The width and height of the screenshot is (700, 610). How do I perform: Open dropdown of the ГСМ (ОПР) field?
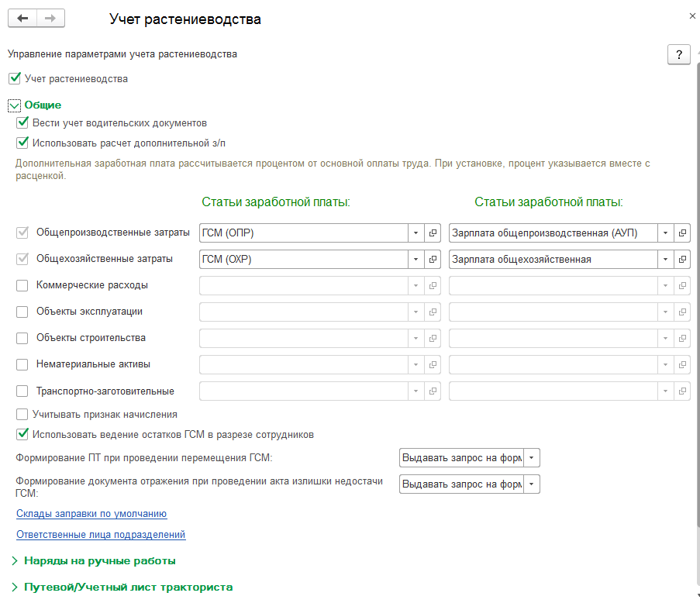[x=416, y=233]
